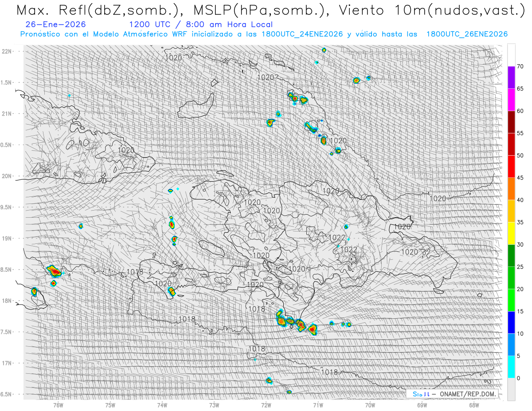This screenshot has width=532, height=411.
Task: Click the '69W' longitude label
Action: pyautogui.click(x=422, y=405)
